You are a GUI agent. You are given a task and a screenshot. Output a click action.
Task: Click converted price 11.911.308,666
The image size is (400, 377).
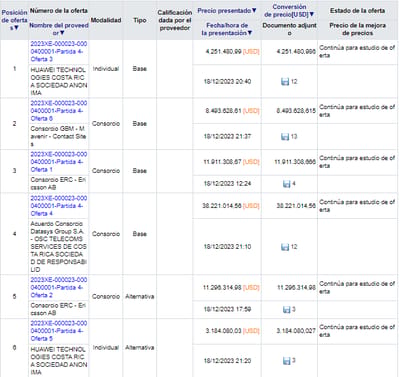coord(295,162)
